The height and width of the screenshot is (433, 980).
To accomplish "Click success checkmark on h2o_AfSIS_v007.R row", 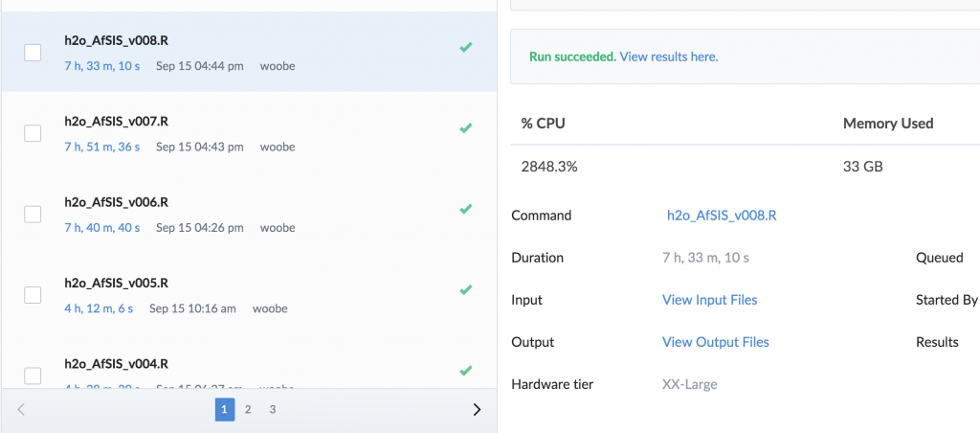I will click(466, 127).
